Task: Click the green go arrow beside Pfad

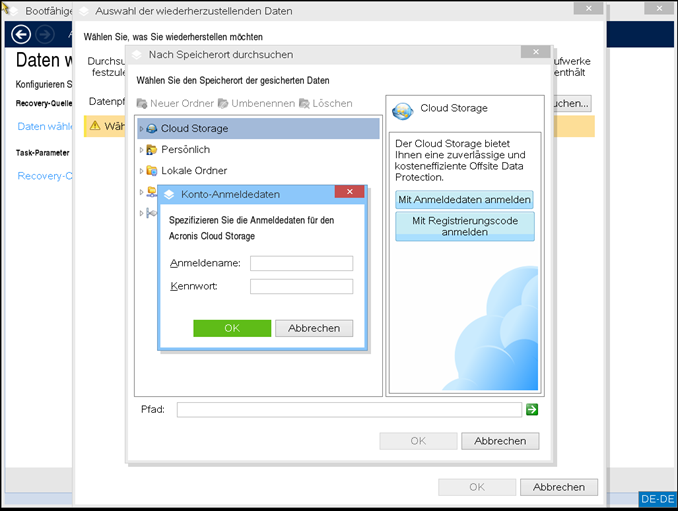Action: click(x=532, y=409)
